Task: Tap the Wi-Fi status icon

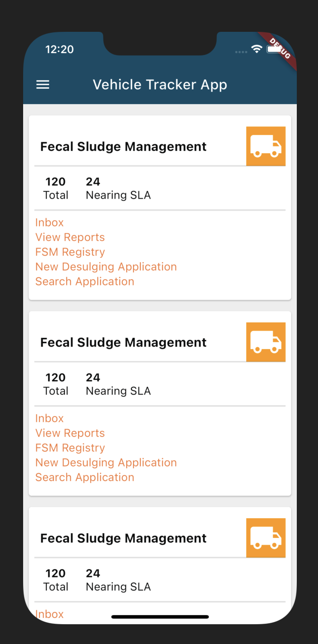Action: [x=257, y=49]
